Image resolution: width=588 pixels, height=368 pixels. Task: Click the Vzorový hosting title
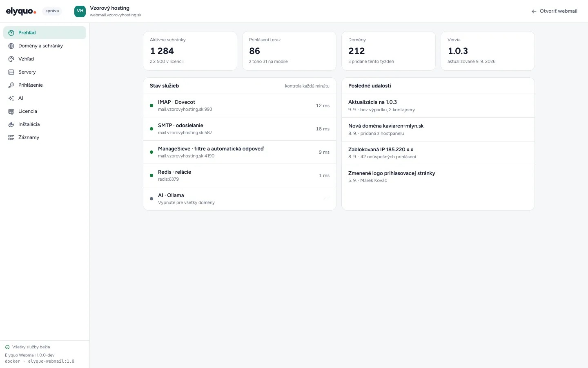click(x=109, y=8)
